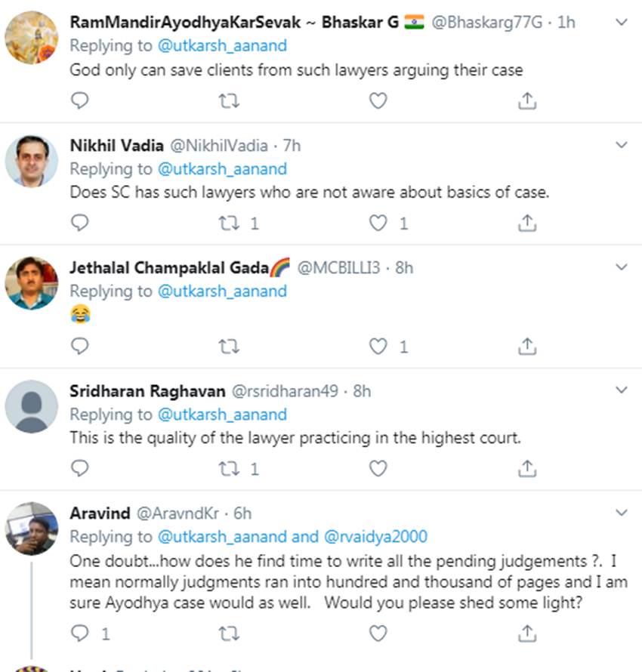Open @utkarsh_aanand link in Nikhil Vadia's reply
The height and width of the screenshot is (672, 642).
[x=222, y=168]
